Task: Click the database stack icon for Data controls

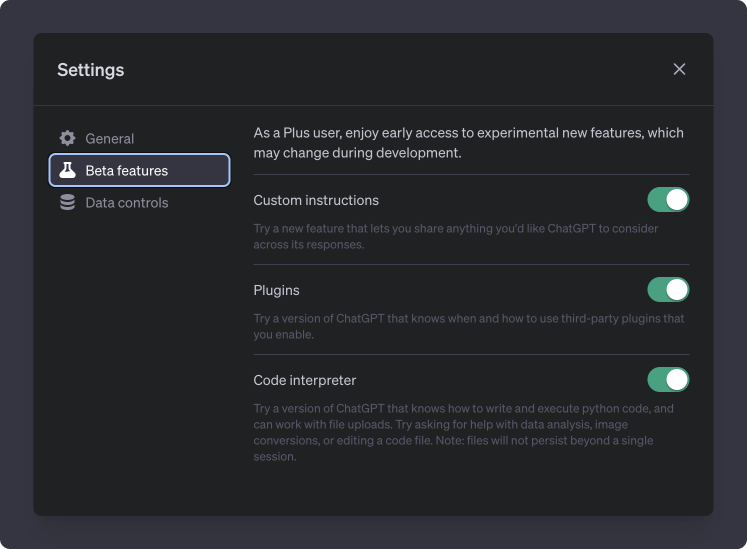Action: coord(67,203)
